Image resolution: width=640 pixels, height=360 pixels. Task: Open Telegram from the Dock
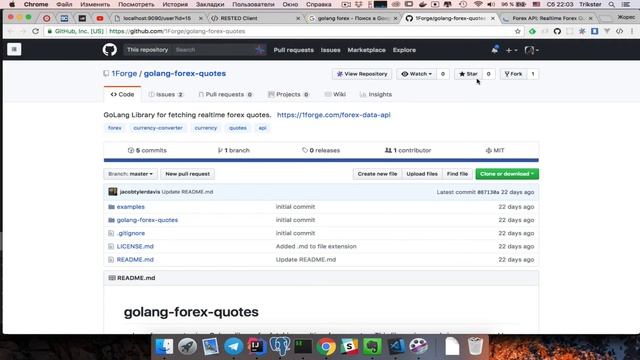pyautogui.click(x=233, y=347)
